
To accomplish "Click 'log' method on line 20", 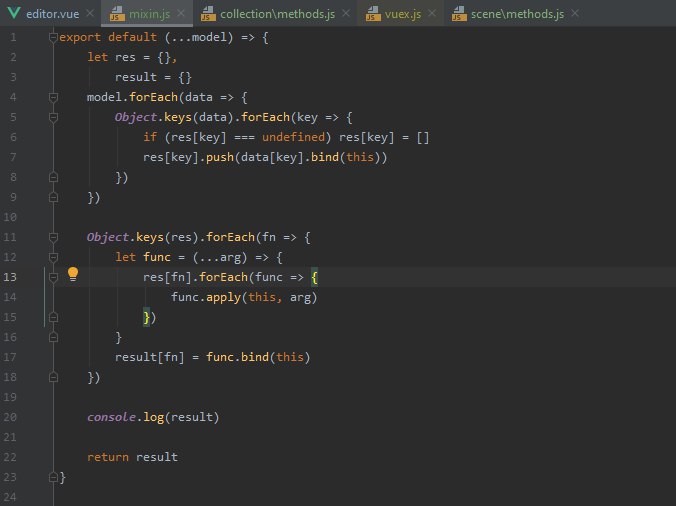I will (x=153, y=417).
